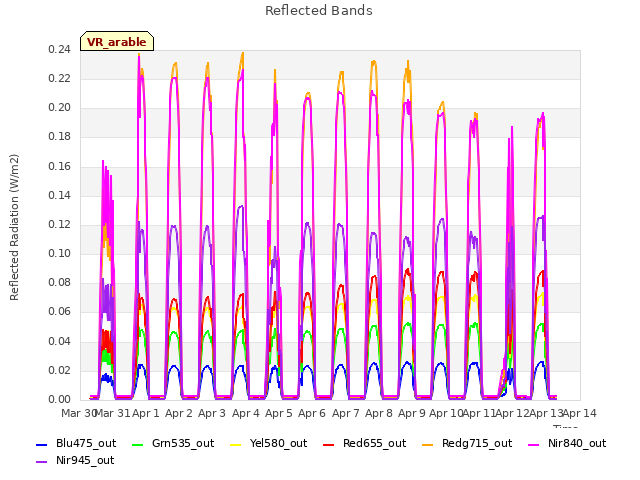
Task: Click the 0.12 y-axis value
Action: (x=59, y=224)
